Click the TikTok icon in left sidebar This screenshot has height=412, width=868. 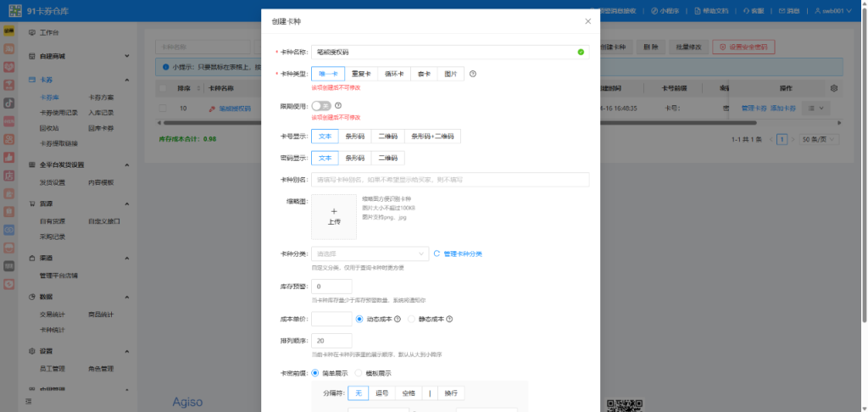pos(8,102)
